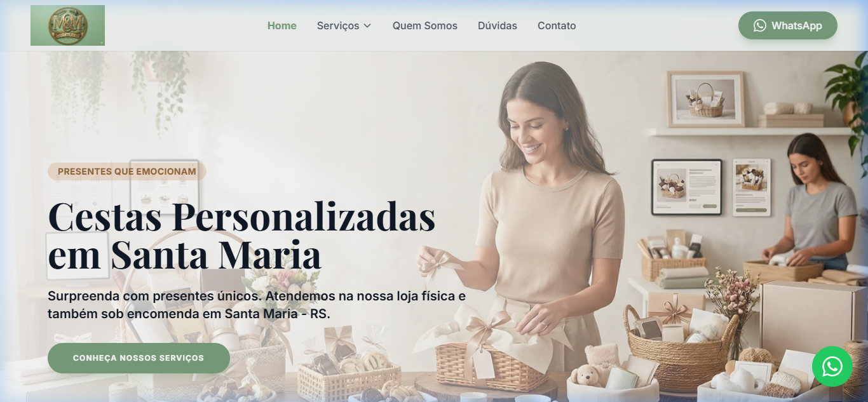Screen dimensions: 868x402
Task: Click the WhatsApp glyph inside header button
Action: click(x=760, y=25)
